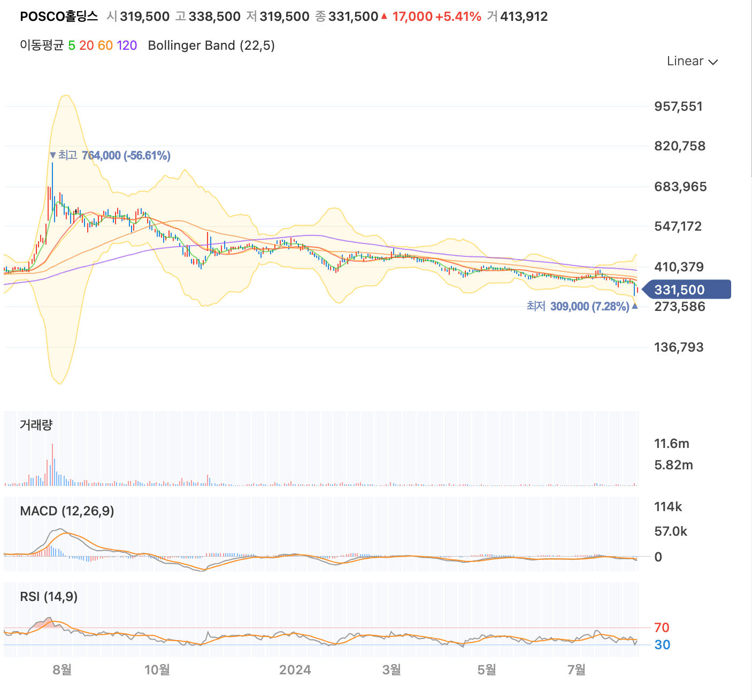Screen dimensions: 752x700
Task: Click the 60-day moving average label
Action: point(105,45)
